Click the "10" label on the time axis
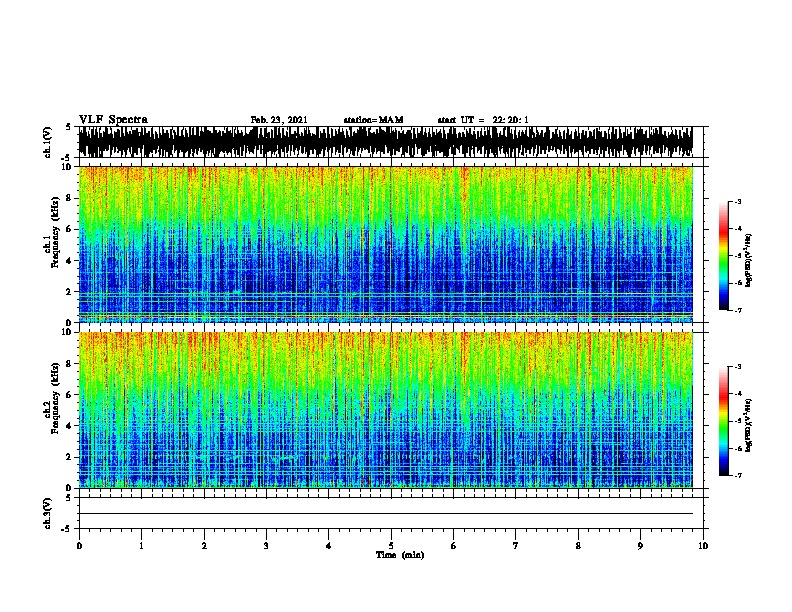Viewport: 792px width, 612px height. pos(703,546)
